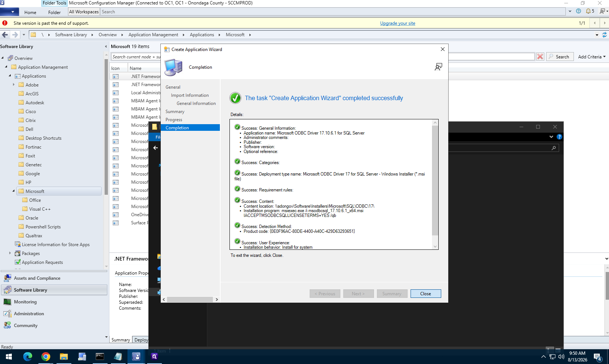Screen dimensions: 609x364
Task: Launch Microsoft Edge from taskbar
Action: point(28,357)
